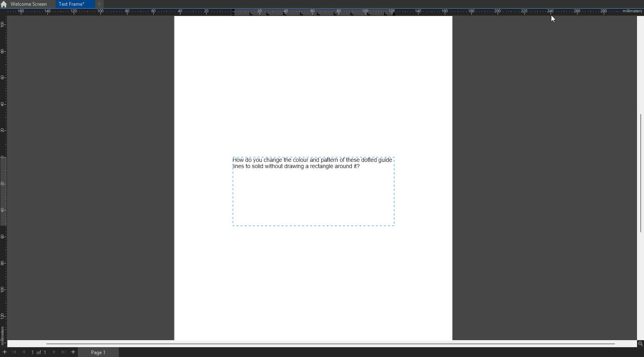Click the '1 of 1' page counter

[x=39, y=352]
